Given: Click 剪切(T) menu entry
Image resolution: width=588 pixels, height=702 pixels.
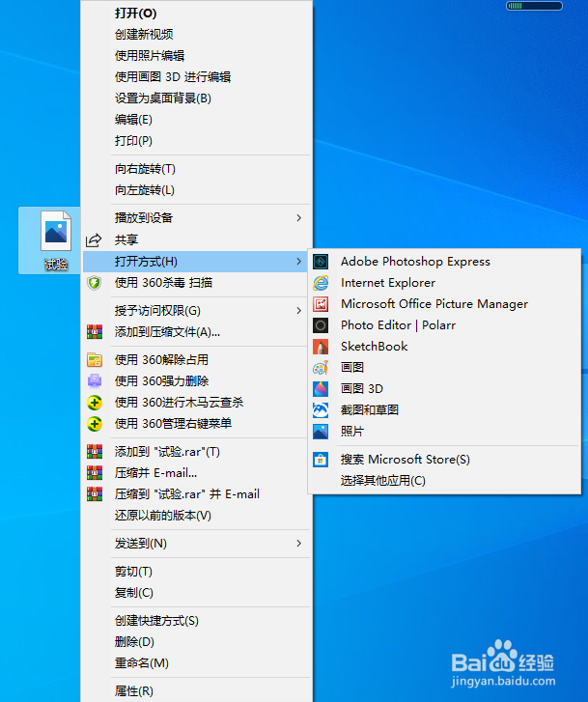Looking at the screenshot, I should pos(133,572).
